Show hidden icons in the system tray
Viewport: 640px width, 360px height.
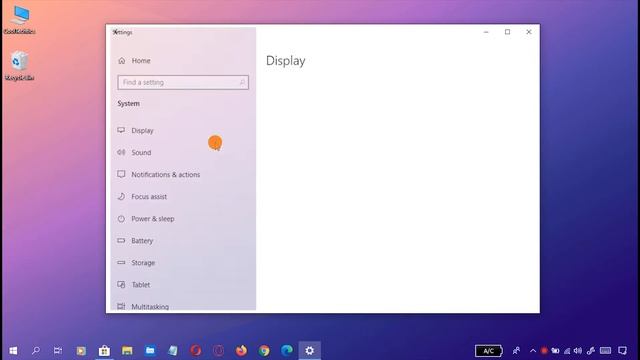(533, 351)
